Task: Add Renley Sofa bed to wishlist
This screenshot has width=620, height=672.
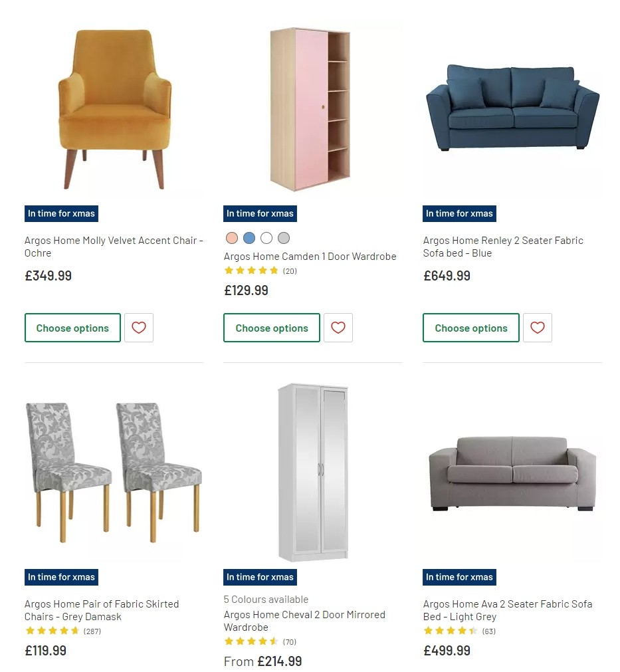Action: [x=538, y=328]
